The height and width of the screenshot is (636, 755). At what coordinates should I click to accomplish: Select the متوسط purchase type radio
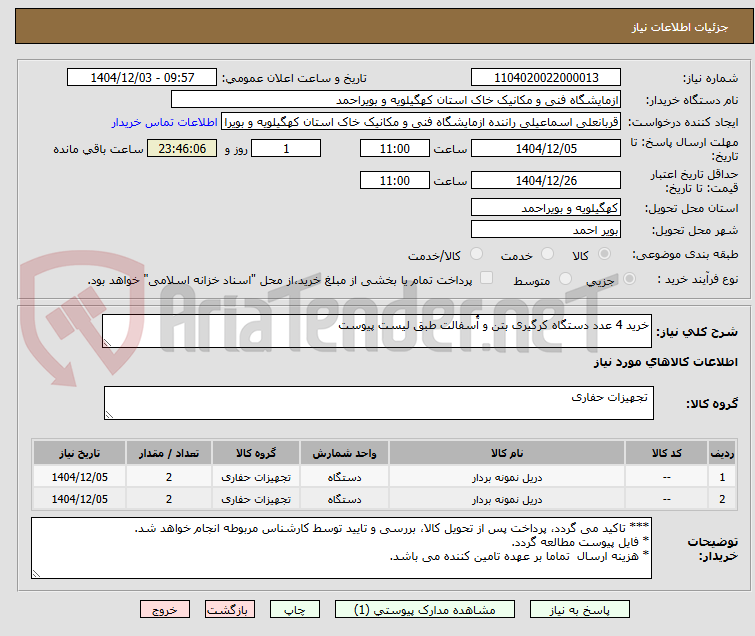pos(565,278)
